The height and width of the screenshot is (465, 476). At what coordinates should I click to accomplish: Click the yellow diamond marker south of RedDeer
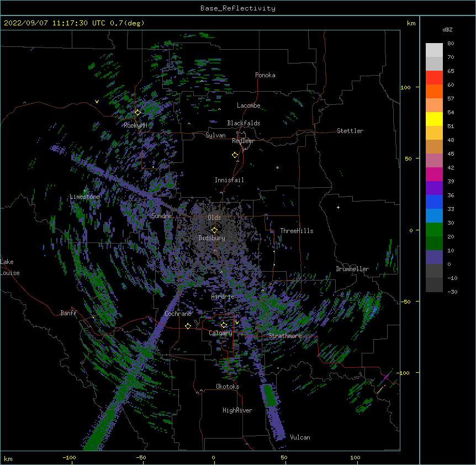tap(235, 155)
